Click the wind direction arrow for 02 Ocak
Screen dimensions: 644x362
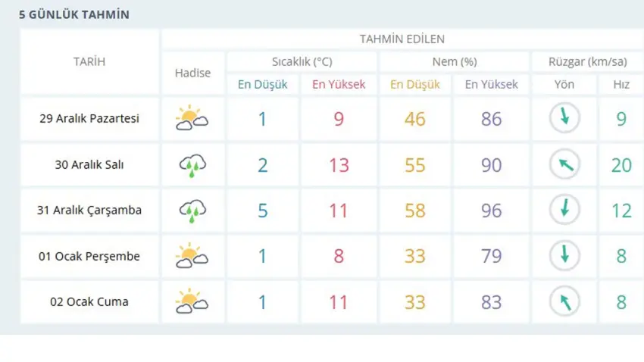(x=564, y=301)
